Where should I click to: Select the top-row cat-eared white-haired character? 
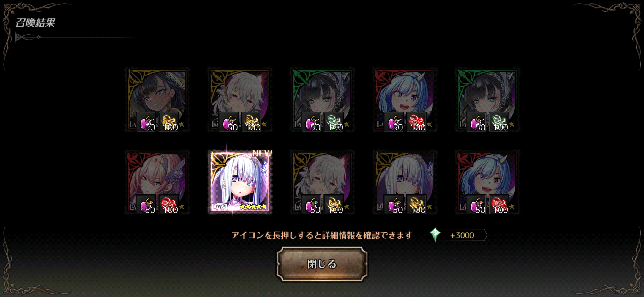(x=240, y=99)
